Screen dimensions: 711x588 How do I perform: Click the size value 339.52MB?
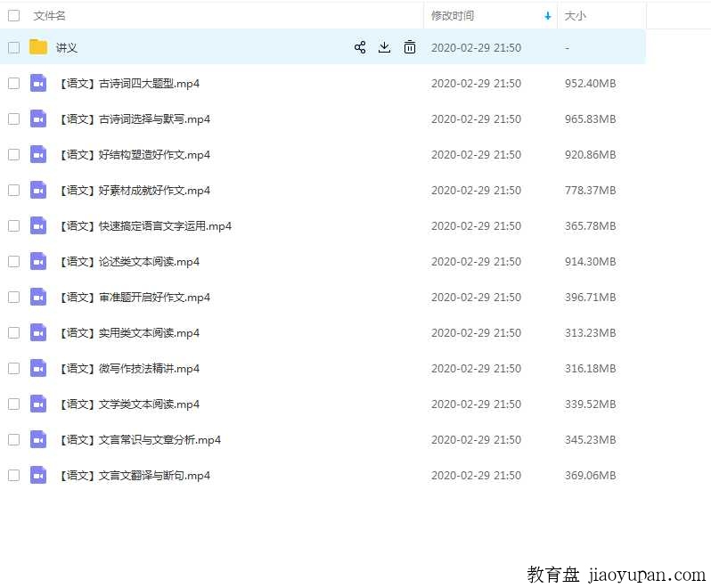click(590, 404)
